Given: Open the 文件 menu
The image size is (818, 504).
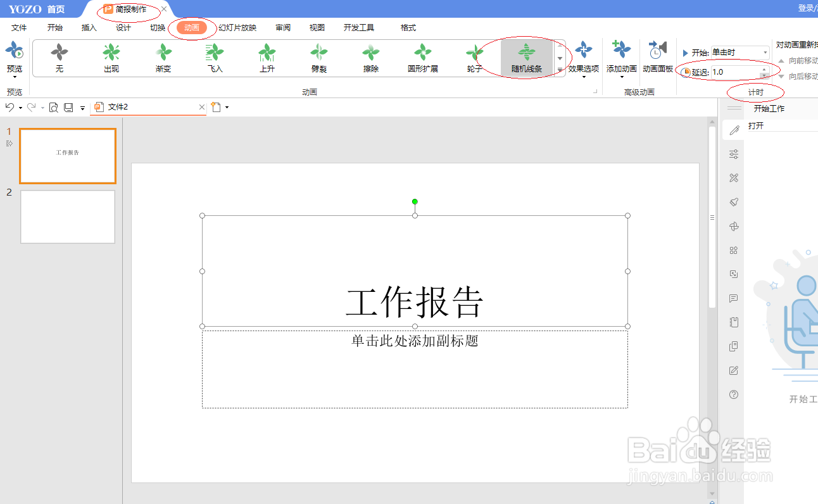Looking at the screenshot, I should pos(19,28).
